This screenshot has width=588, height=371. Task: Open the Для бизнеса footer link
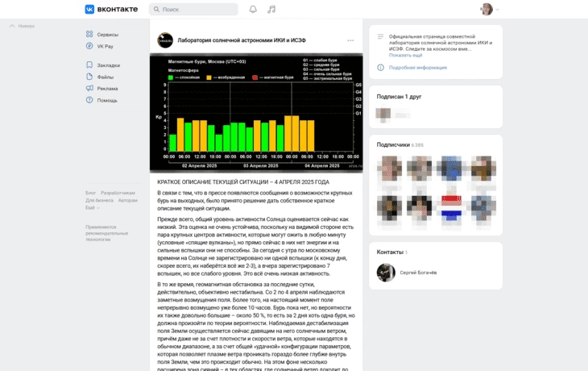point(99,200)
